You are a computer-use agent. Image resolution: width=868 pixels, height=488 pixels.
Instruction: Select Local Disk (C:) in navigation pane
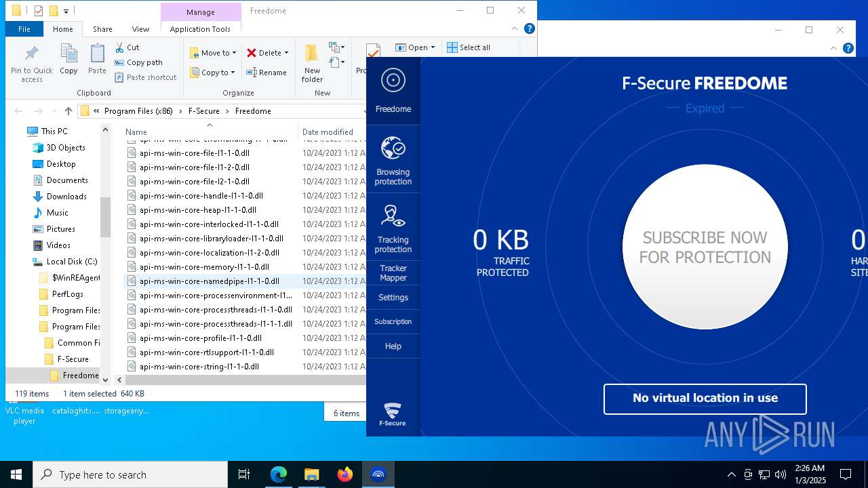pos(72,262)
